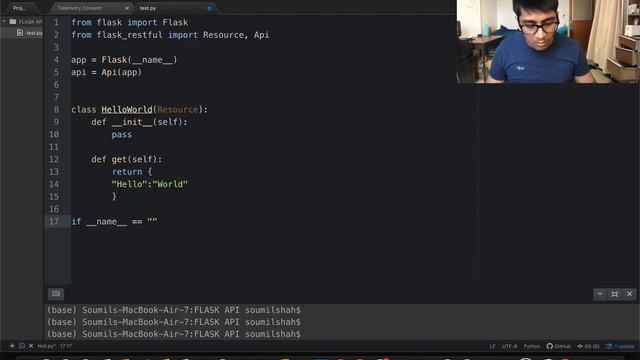Click "Hello":"World" string on line 14
The width and height of the screenshot is (640, 360).
coord(150,184)
